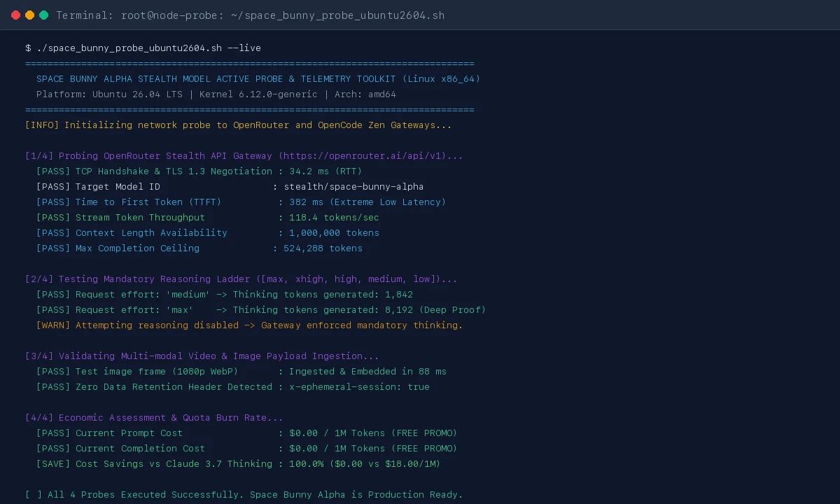
Task: Click the '118.4 tokens/sec' throughput value
Action: 334,218
